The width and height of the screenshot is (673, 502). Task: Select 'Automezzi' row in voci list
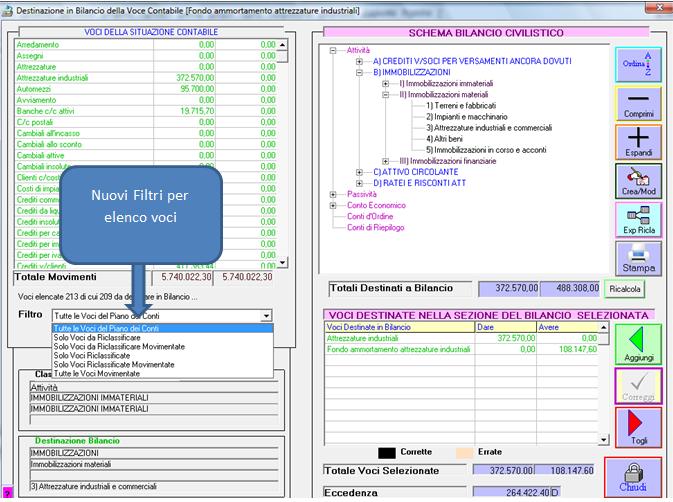tap(146, 89)
